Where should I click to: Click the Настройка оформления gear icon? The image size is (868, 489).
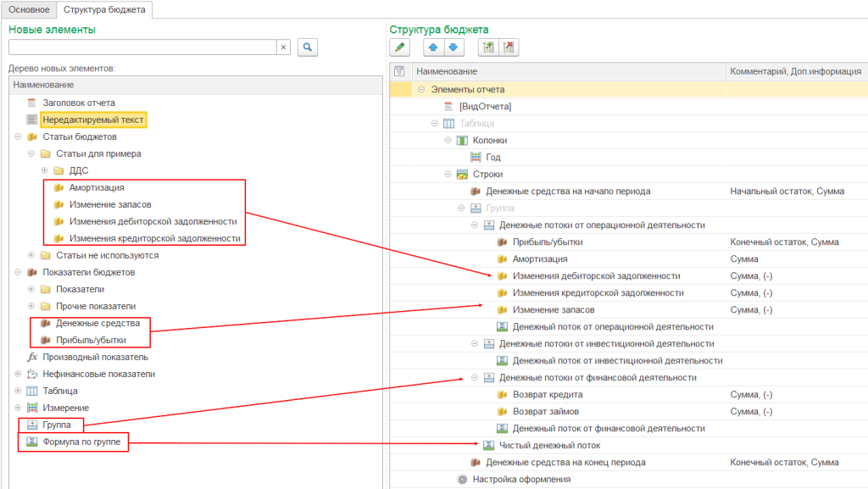tap(462, 479)
